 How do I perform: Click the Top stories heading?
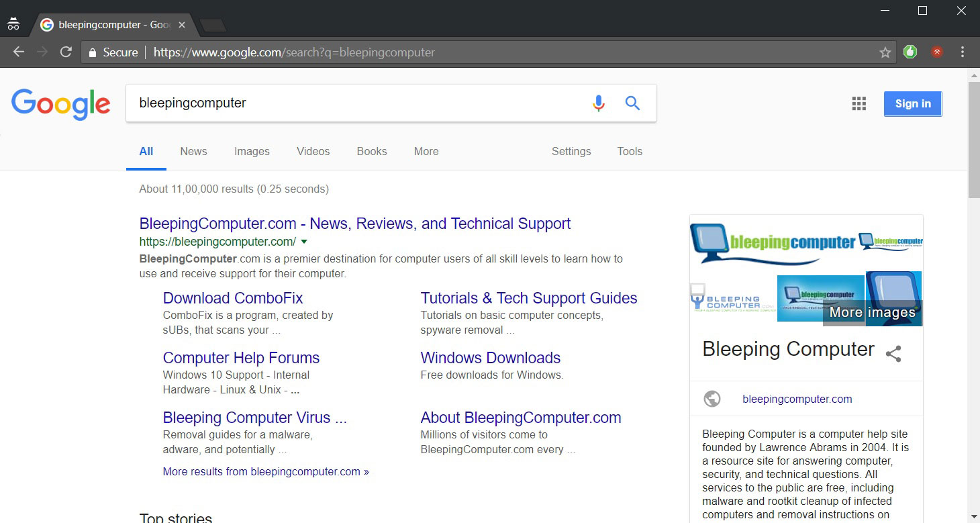176,518
